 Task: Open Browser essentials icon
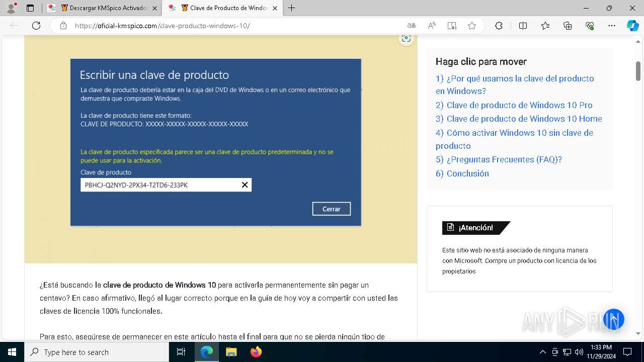590,26
